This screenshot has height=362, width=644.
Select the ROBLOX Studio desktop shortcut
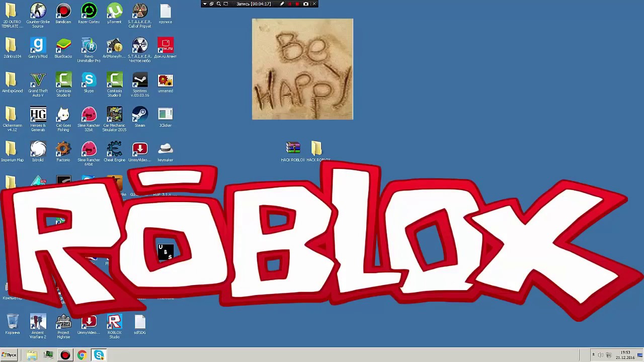coord(115,326)
